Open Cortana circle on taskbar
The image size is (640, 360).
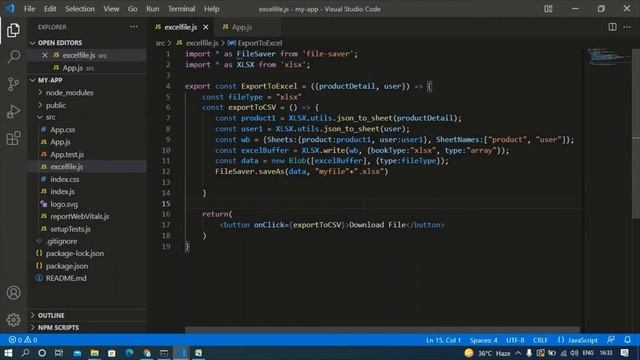(x=42, y=353)
